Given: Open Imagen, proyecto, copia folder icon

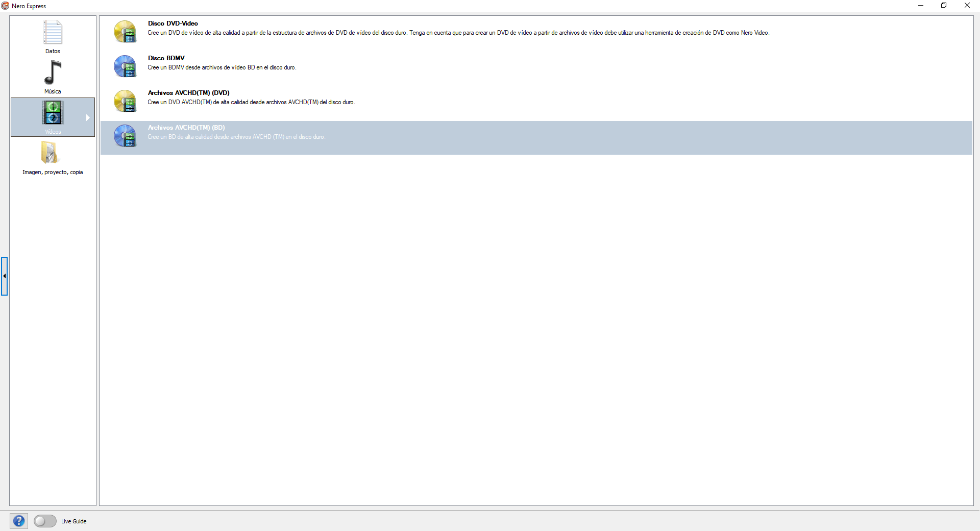Looking at the screenshot, I should coord(50,152).
